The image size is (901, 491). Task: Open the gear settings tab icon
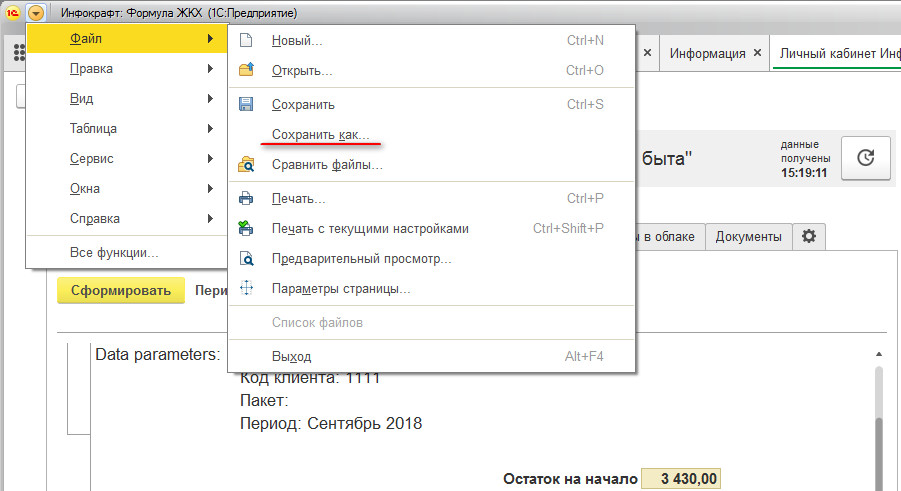click(808, 236)
